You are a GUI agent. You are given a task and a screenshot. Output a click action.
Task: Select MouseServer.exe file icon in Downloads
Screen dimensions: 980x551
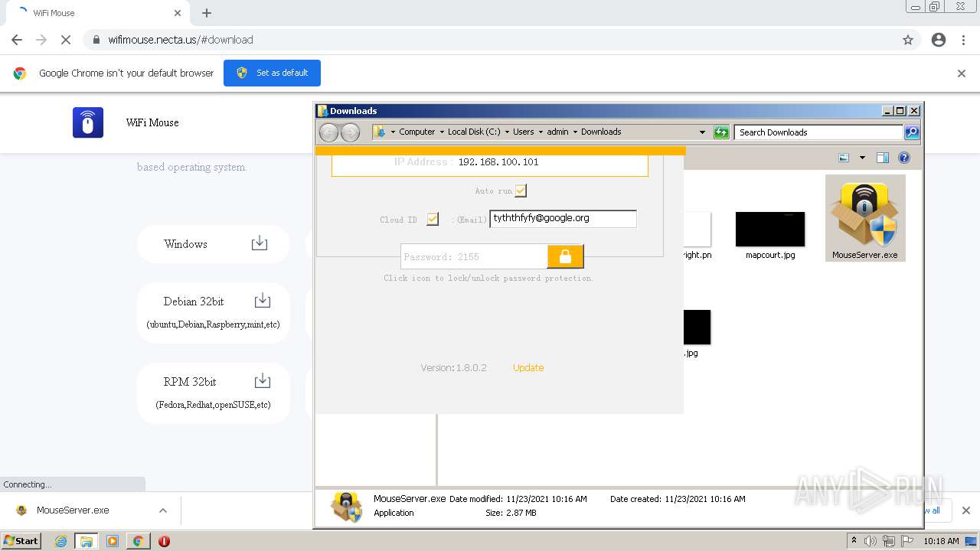pyautogui.click(x=864, y=218)
